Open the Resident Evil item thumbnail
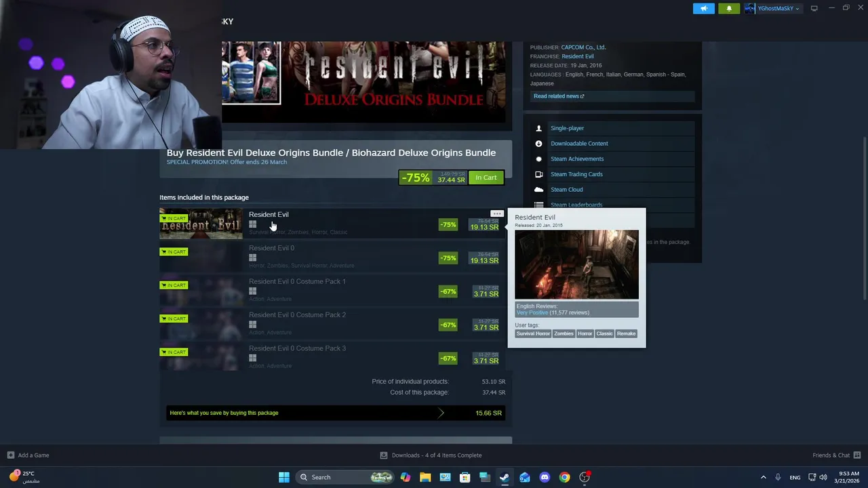This screenshot has height=488, width=868. tap(201, 224)
